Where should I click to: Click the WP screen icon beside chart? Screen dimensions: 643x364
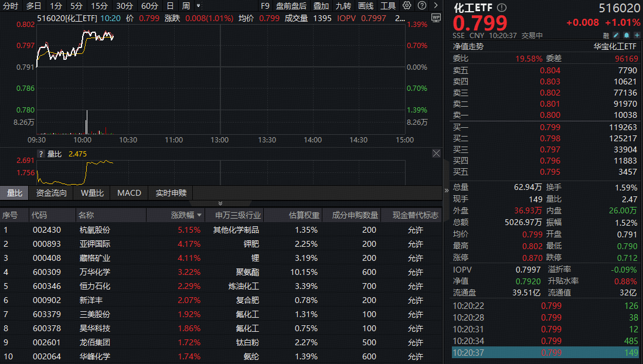[x=436, y=18]
